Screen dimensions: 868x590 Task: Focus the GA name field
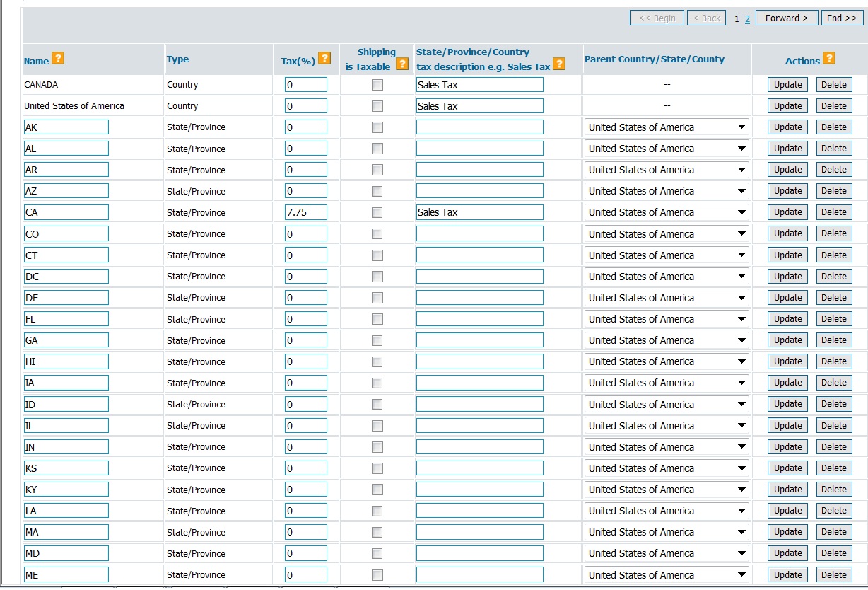66,340
